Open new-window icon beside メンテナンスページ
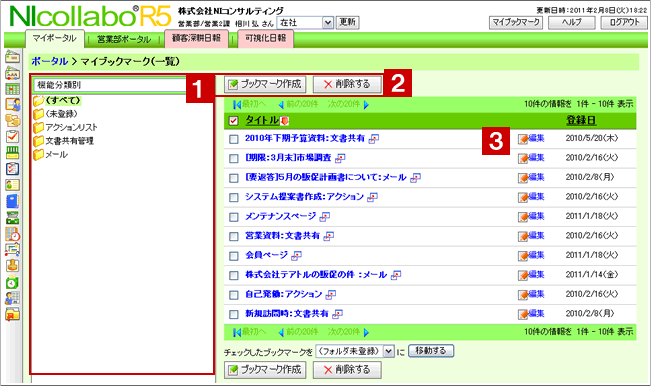Viewport: 651px width, 386px height. (x=325, y=216)
